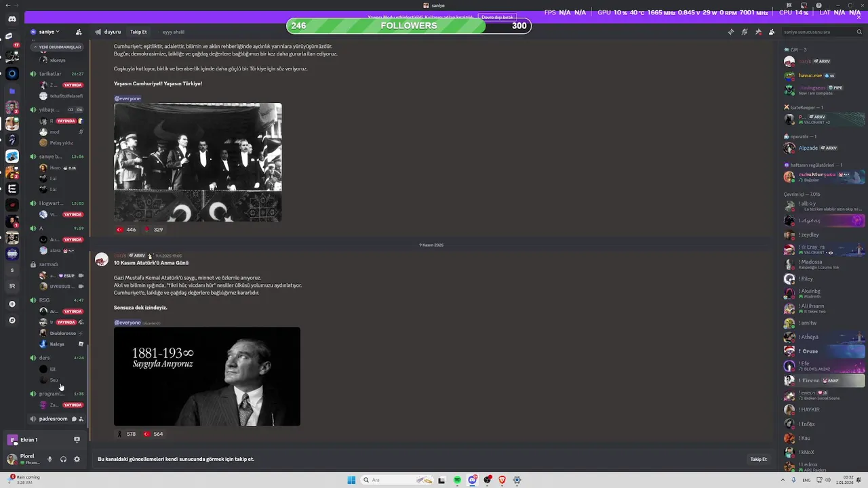Open the blue ring server icon
Image resolution: width=868 pixels, height=488 pixels.
tap(12, 74)
